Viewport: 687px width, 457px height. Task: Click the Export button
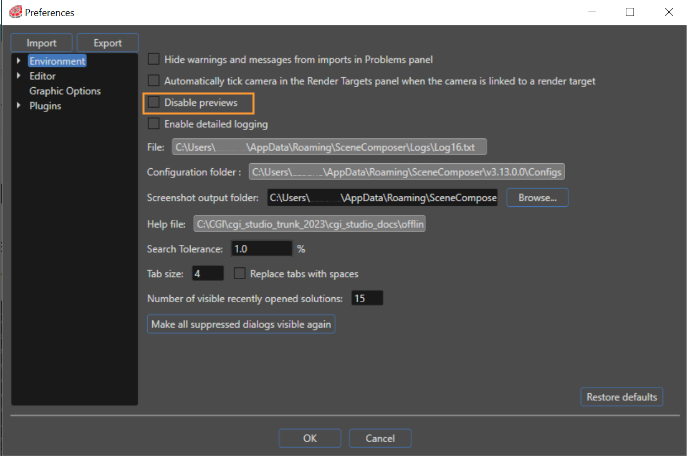tap(108, 43)
